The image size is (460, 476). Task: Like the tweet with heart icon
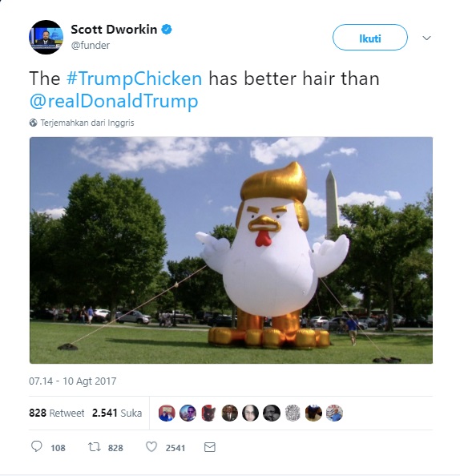pos(151,447)
